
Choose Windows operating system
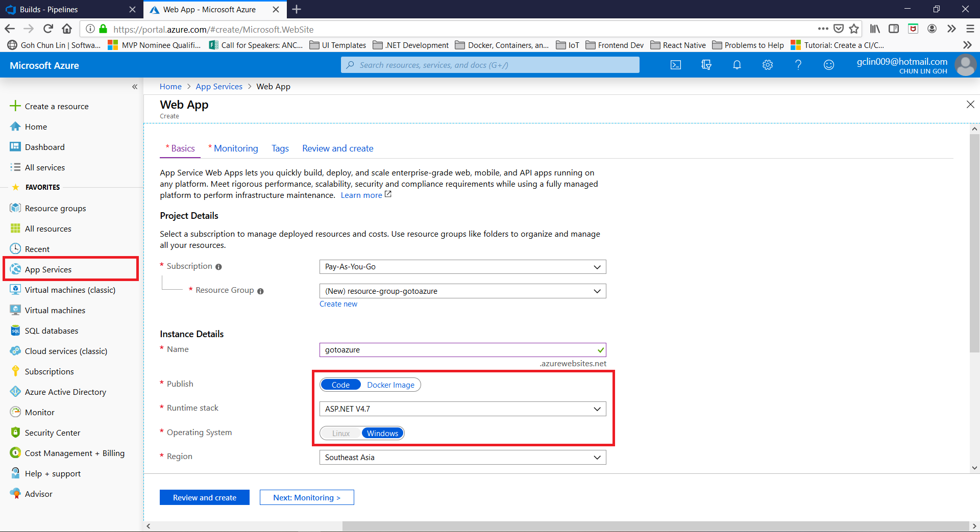click(382, 433)
